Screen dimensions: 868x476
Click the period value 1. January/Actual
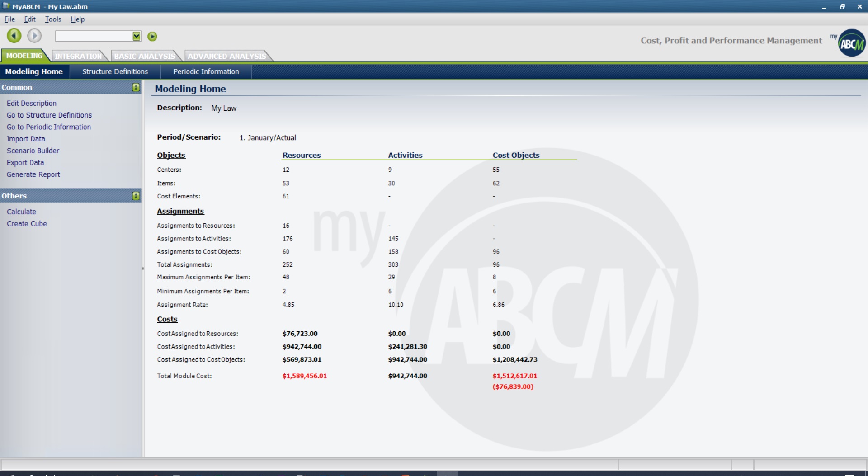coord(268,138)
